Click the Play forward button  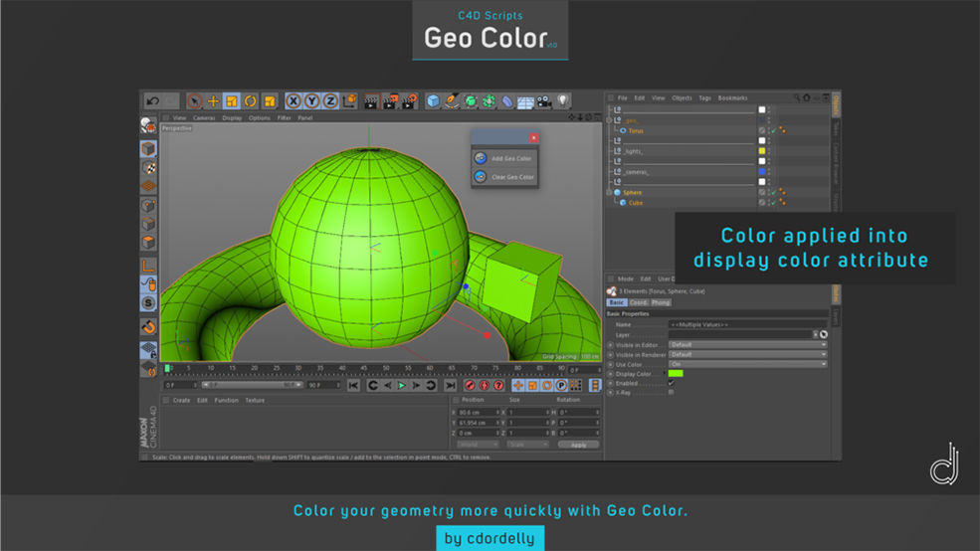coord(401,386)
